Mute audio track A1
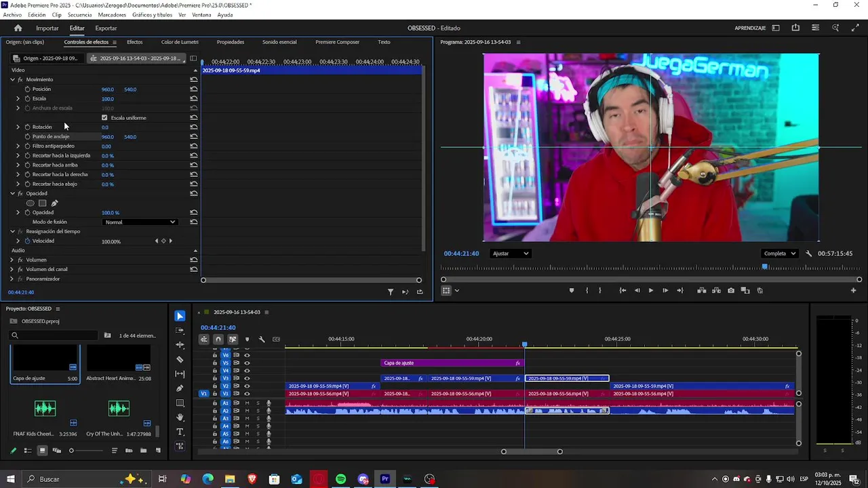Image resolution: width=868 pixels, height=488 pixels. tap(247, 403)
